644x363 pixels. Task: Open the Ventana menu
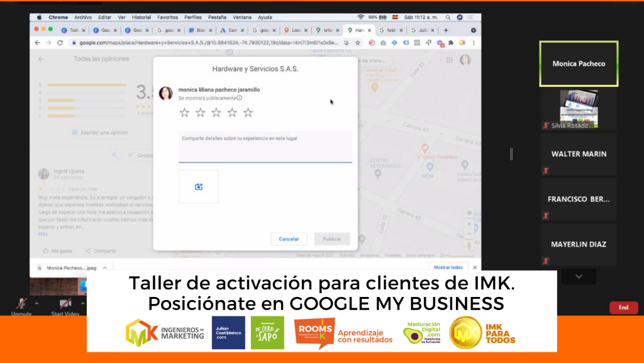tap(242, 17)
